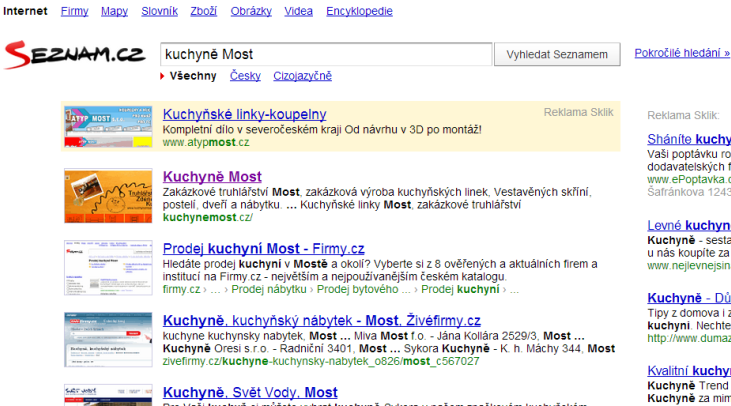Open Kuchyně, Svět Vody, Most result
731x406 pixels.
point(250,392)
